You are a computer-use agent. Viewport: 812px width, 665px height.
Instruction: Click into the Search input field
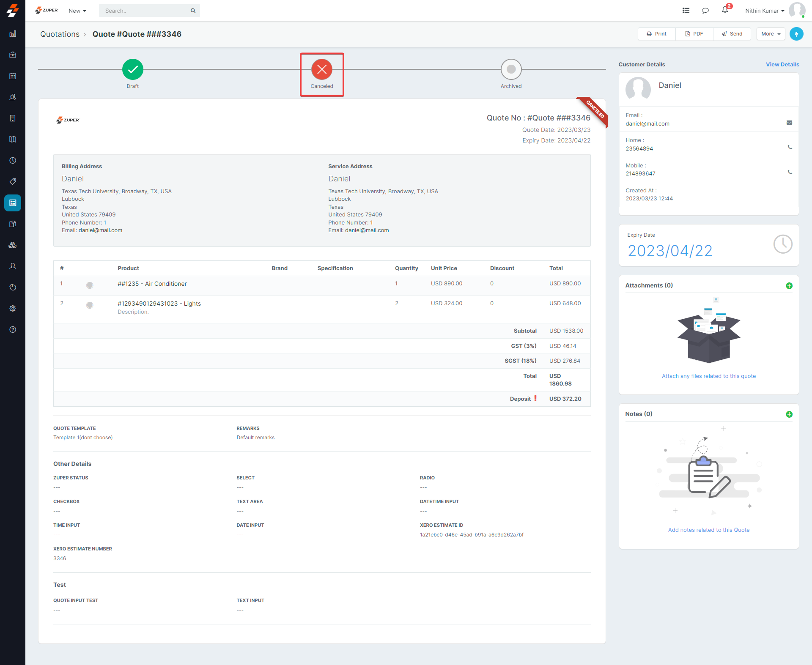tap(144, 11)
